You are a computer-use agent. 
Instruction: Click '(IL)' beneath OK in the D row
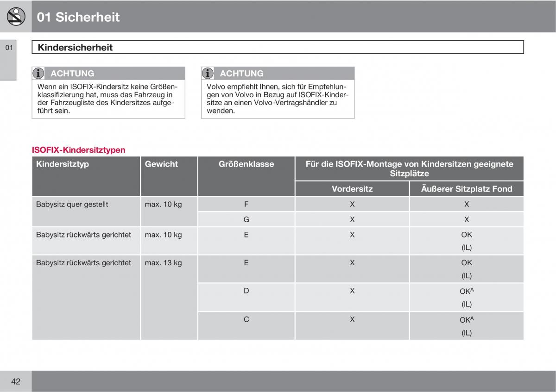point(467,304)
